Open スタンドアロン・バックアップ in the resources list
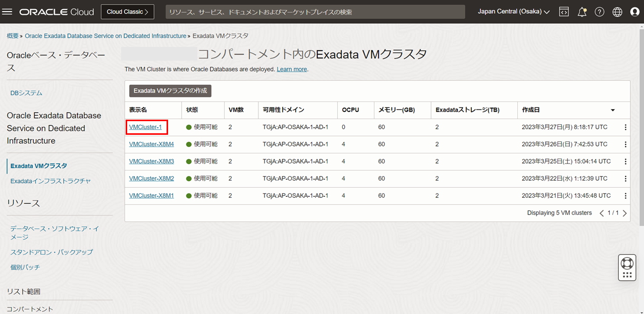 tap(51, 252)
